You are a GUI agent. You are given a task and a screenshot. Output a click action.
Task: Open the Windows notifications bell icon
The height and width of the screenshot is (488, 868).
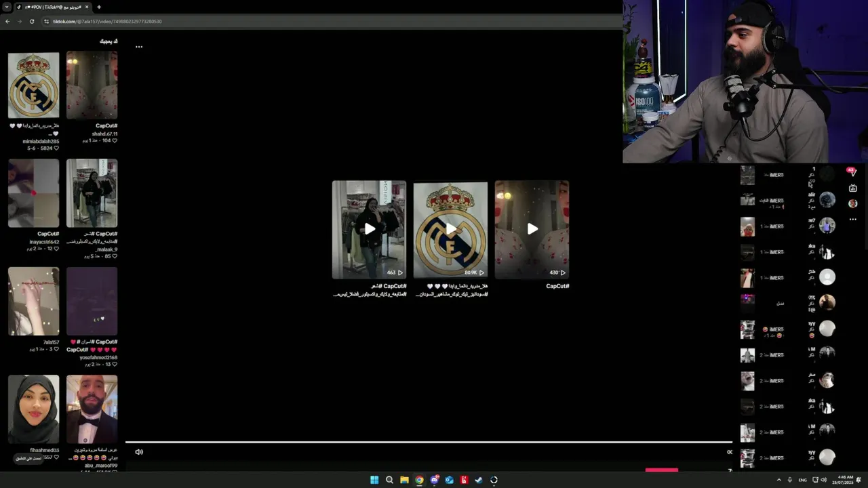(859, 480)
